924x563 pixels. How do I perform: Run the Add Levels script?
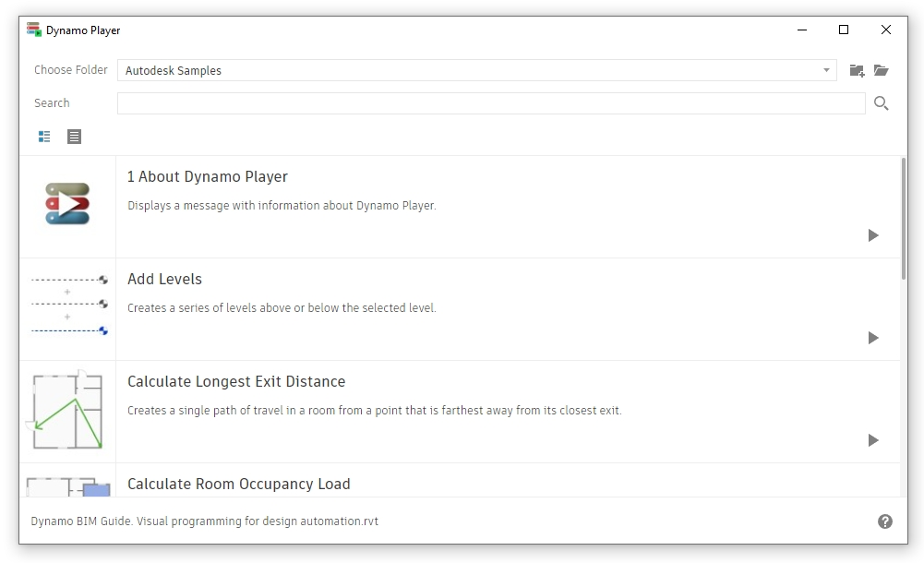(x=873, y=338)
